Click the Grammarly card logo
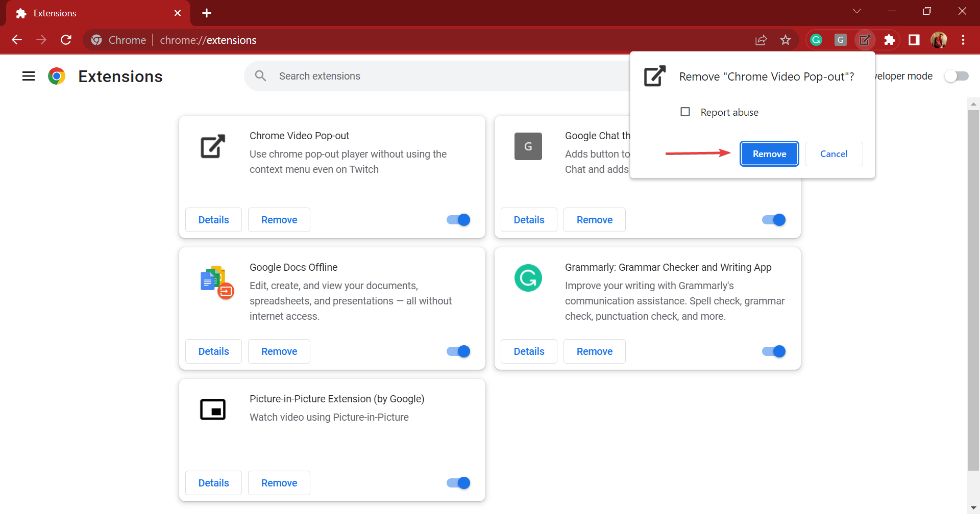The image size is (980, 514). 528,278
